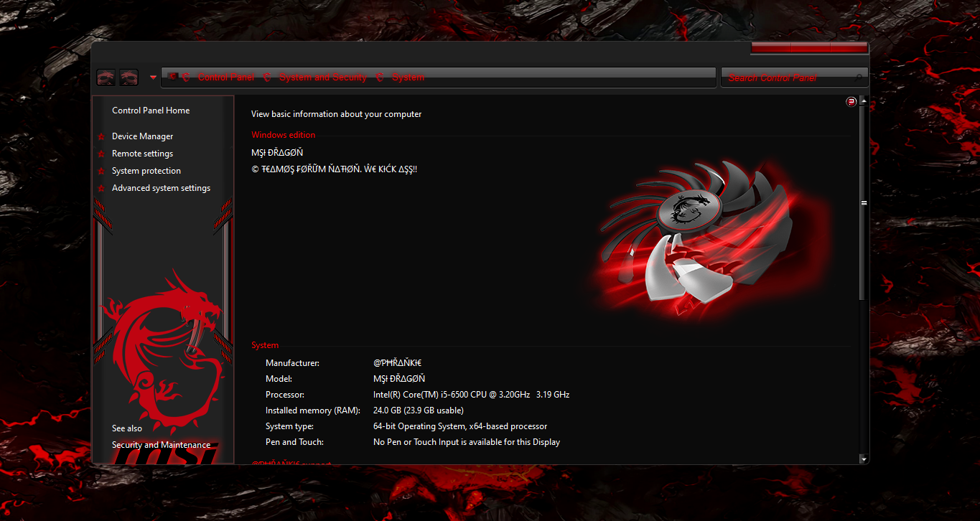Click the Intel Core i5-6500 processor value
980x521 pixels.
(471, 395)
